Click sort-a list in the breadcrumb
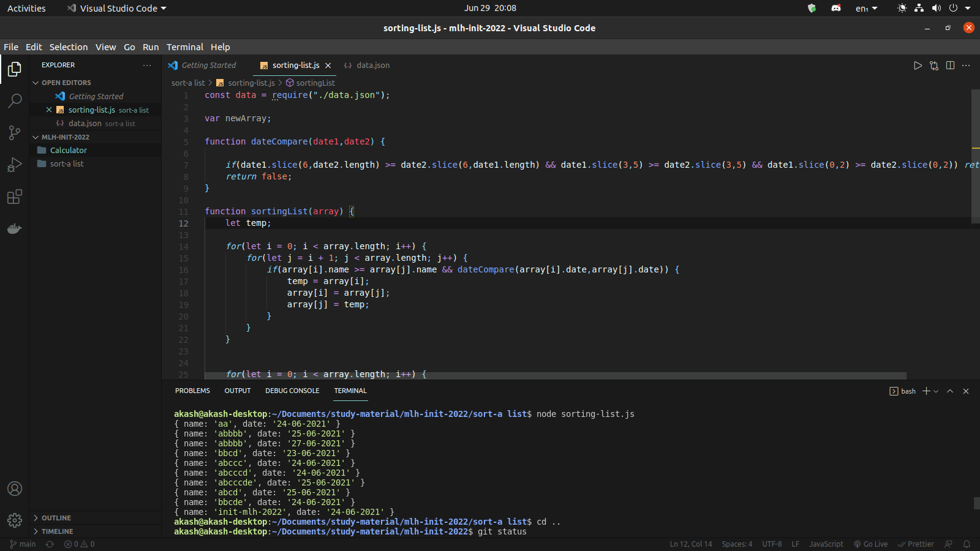The width and height of the screenshot is (980, 551). coord(188,83)
